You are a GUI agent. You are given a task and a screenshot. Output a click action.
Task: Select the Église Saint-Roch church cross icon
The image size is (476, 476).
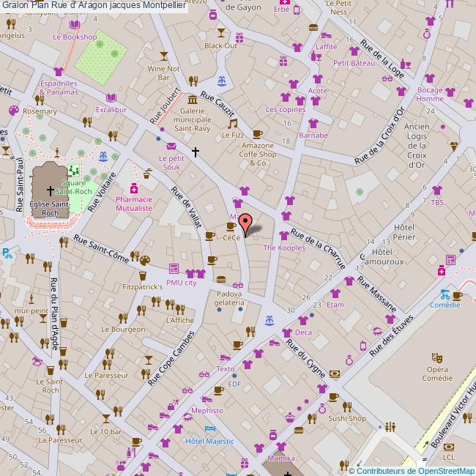50,190
